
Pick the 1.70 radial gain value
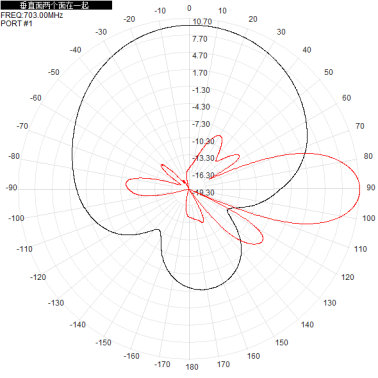pos(200,73)
